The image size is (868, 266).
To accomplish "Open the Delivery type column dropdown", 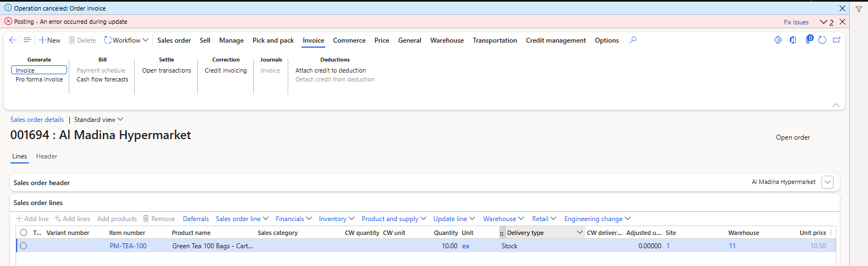I will [580, 233].
